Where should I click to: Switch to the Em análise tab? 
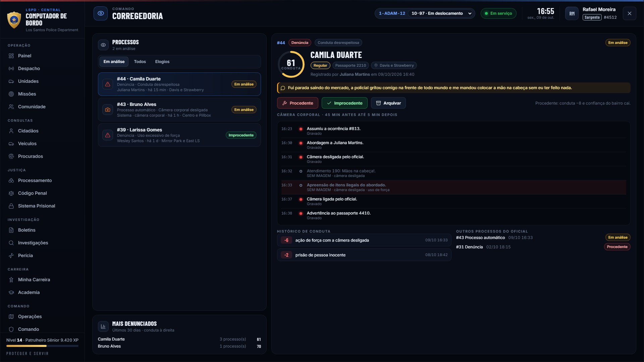tap(114, 62)
